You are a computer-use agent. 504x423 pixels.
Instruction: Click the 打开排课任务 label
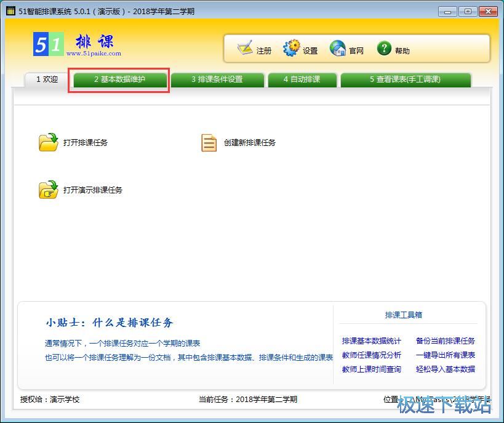click(86, 142)
